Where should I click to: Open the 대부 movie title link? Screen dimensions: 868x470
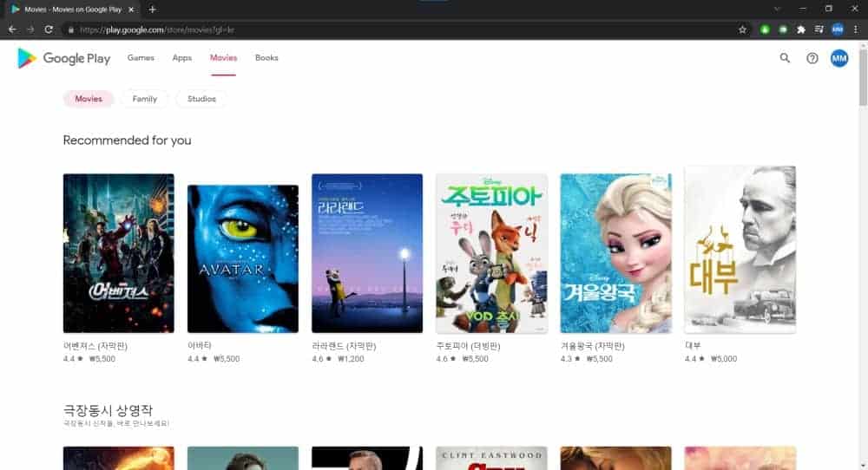click(693, 345)
